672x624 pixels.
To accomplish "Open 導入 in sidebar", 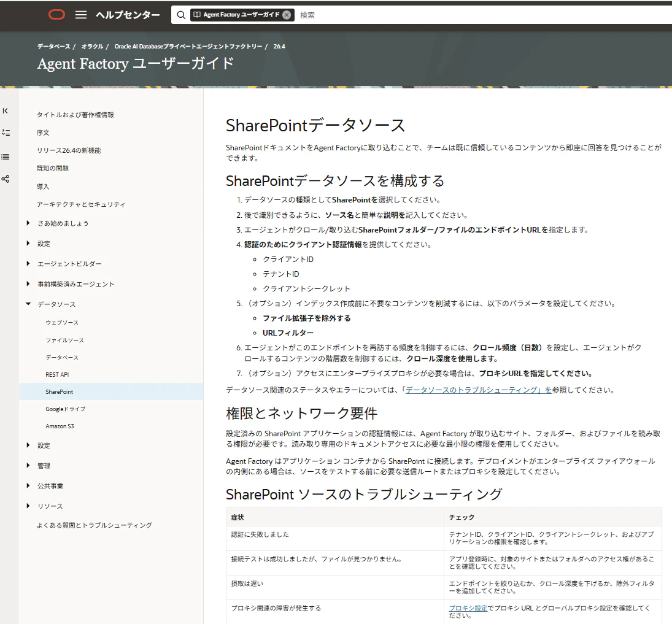I will 43,187.
